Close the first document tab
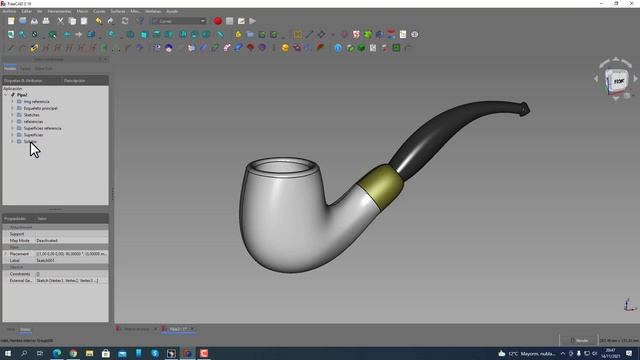 pyautogui.click(x=156, y=329)
